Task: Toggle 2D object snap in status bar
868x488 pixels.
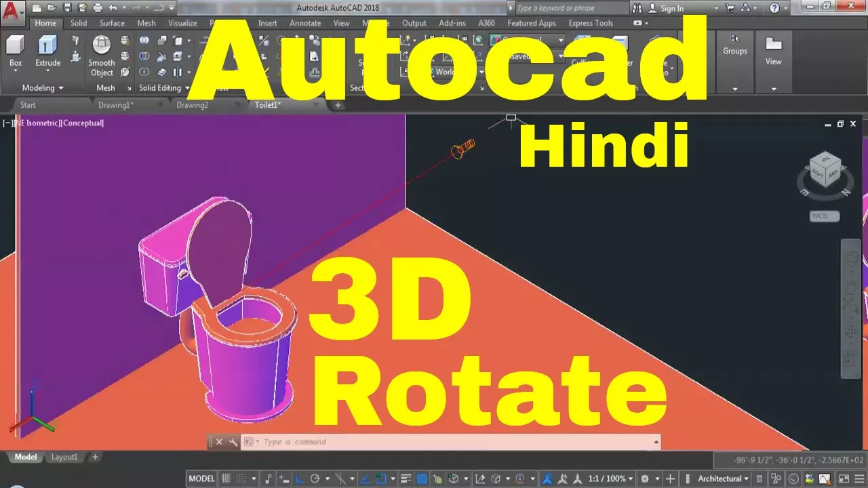Action: click(x=380, y=479)
